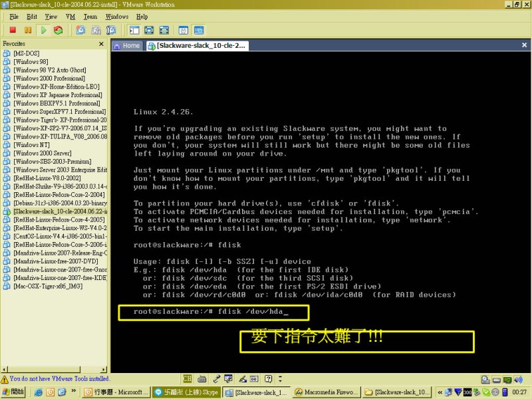Image resolution: width=532 pixels, height=399 pixels.
Task: Close the current VM tab with X
Action: click(x=524, y=45)
